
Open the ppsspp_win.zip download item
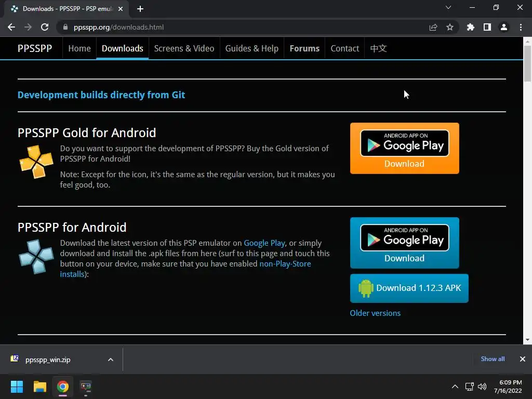47,360
